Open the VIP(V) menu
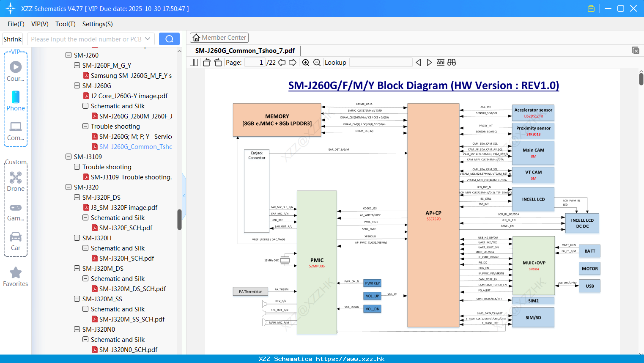Viewport: 644px width, 363px height. 40,24
